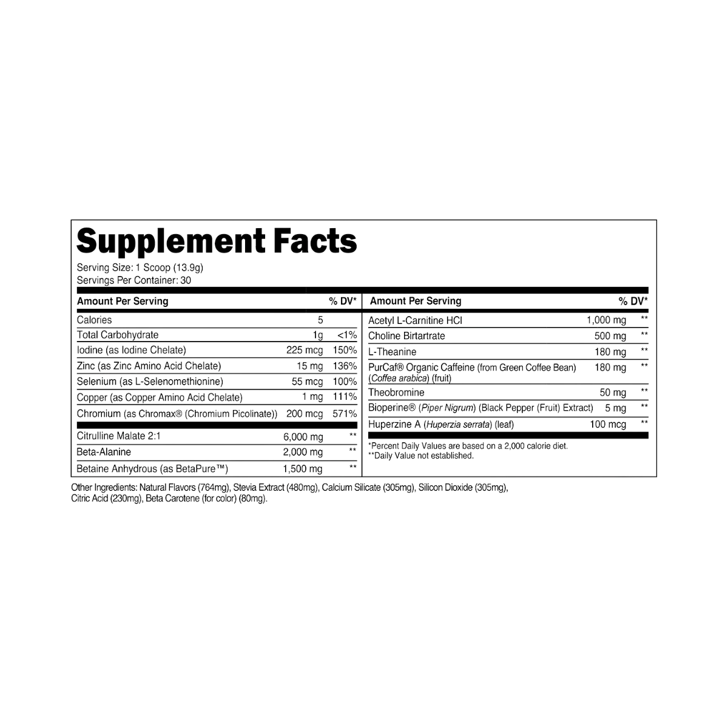Image resolution: width=728 pixels, height=728 pixels.
Task: Click the Calories row label
Action: (x=94, y=320)
